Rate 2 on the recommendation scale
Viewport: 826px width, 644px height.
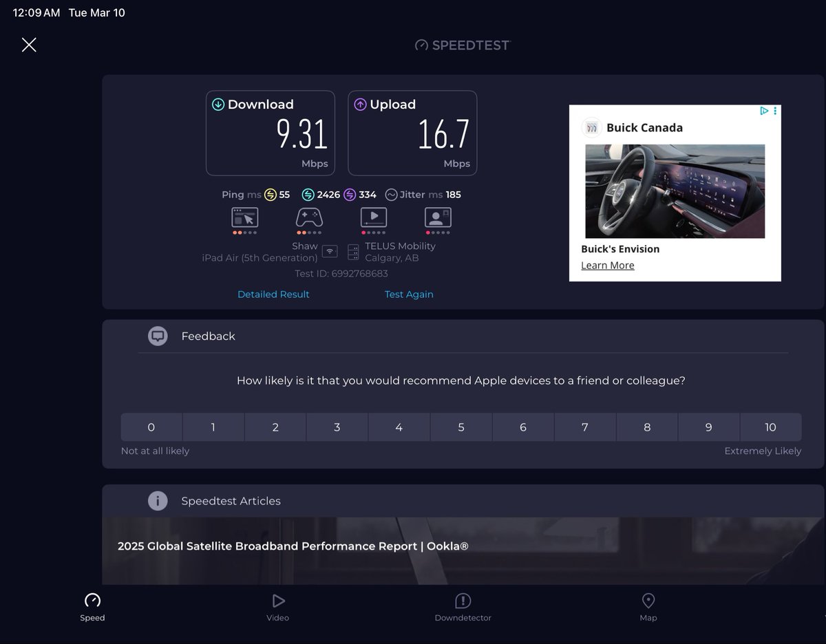(275, 427)
